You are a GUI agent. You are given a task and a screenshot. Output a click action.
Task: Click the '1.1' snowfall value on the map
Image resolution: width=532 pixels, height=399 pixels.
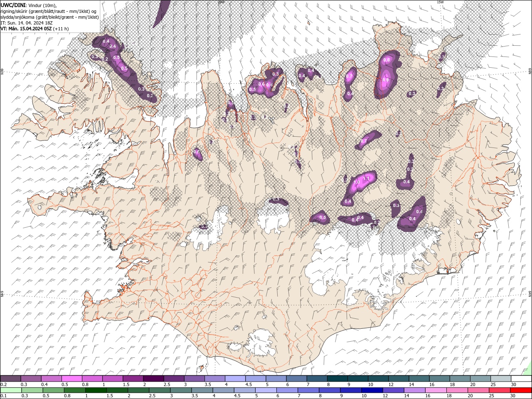[366, 178]
